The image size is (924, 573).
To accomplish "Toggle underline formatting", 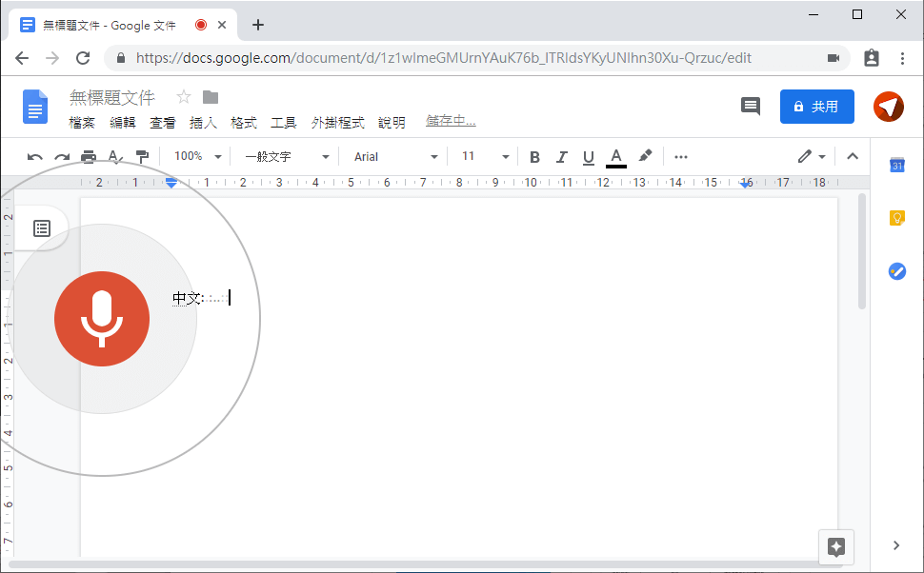I will coord(588,157).
